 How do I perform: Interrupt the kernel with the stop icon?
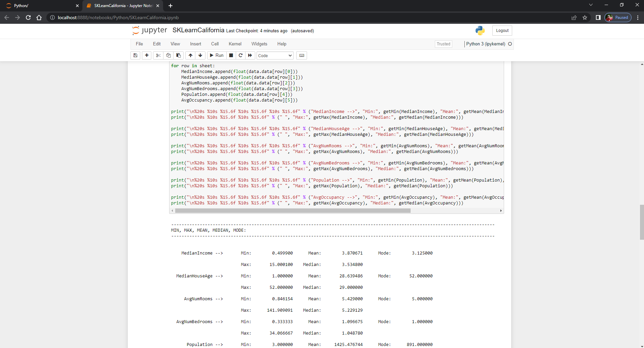[231, 55]
